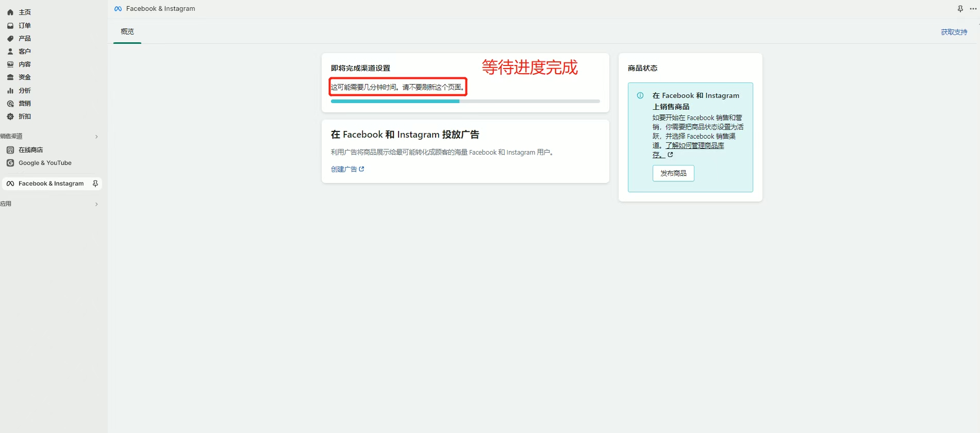This screenshot has height=433, width=980.
Task: Click the product tag icon beside 产品
Action: [x=10, y=39]
